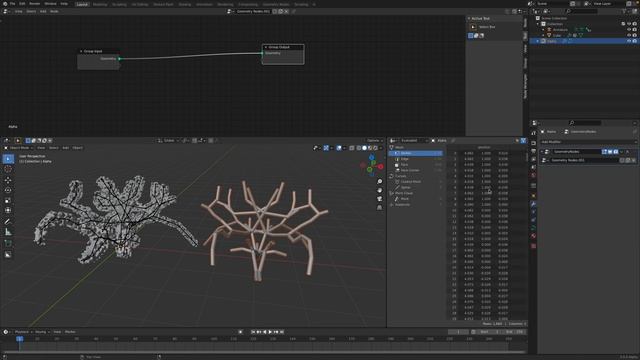The image size is (640, 360).
Task: Toggle camera view icon in viewport
Action: 380,199
